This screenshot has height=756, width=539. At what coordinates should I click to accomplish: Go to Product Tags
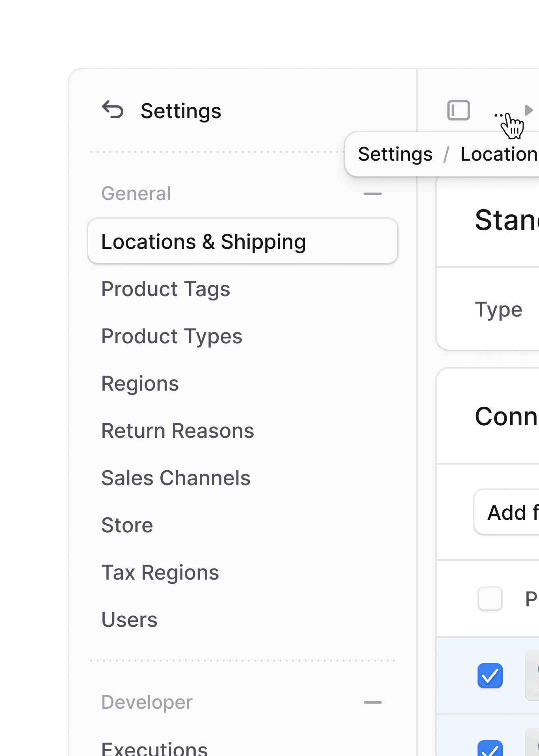click(x=165, y=289)
